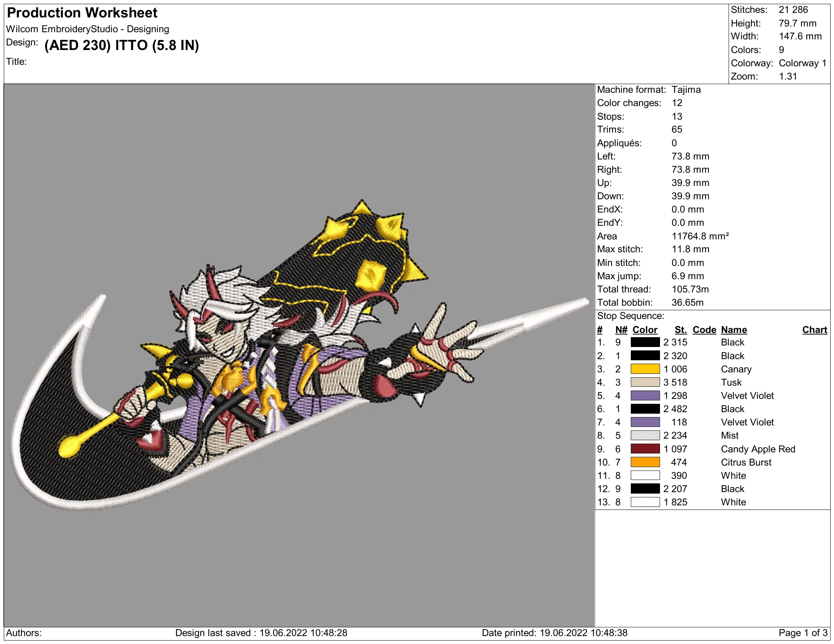Click 'Design last saved : 19.06.2022 10:48:28'
Image resolution: width=834 pixels, height=644 pixels.
[x=261, y=633]
